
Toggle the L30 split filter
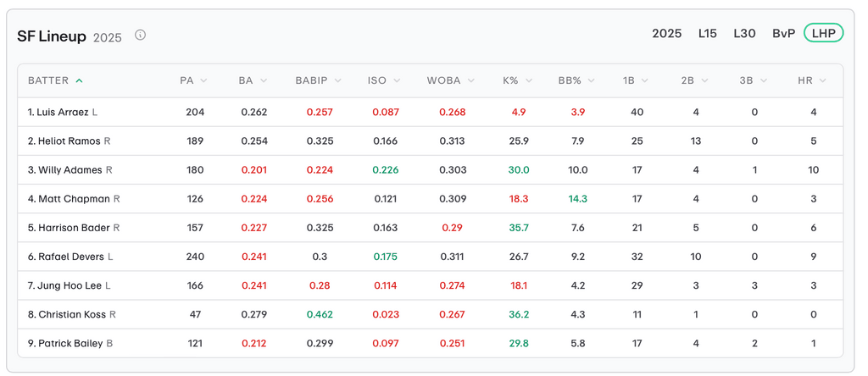click(x=744, y=34)
